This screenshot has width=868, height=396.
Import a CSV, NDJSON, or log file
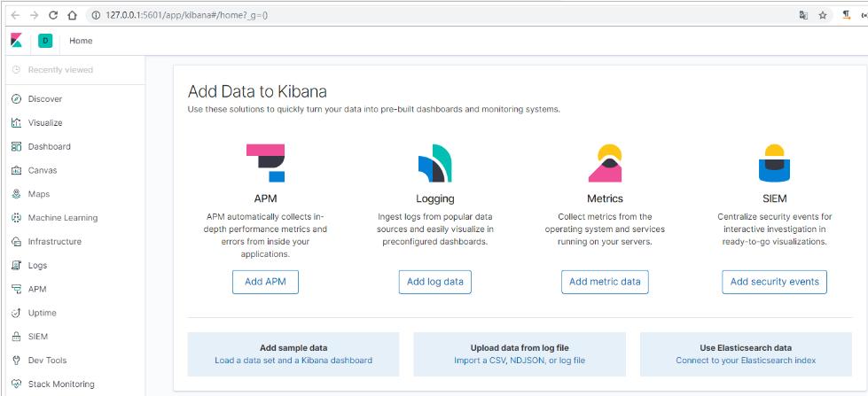(520, 361)
